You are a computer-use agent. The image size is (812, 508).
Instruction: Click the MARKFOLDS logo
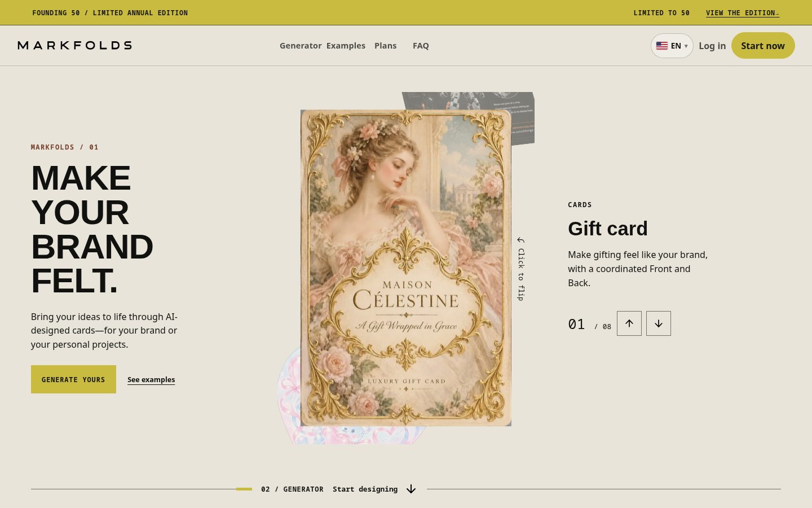pyautogui.click(x=74, y=45)
